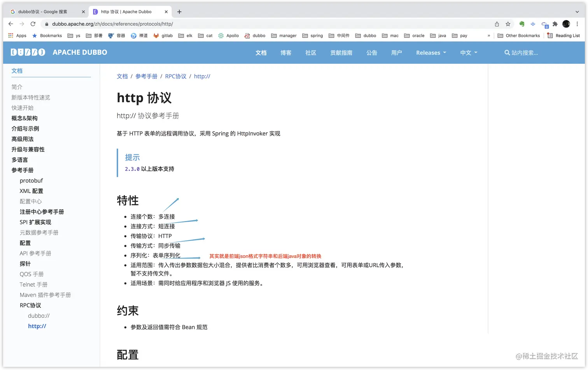Open the Apps grid shortcut
The width and height of the screenshot is (588, 370).
(x=17, y=35)
